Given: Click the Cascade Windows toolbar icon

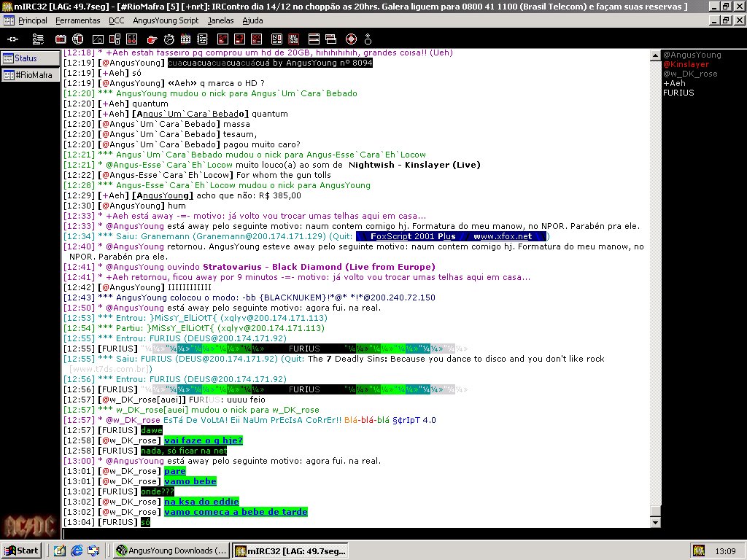Looking at the screenshot, I should point(330,39).
